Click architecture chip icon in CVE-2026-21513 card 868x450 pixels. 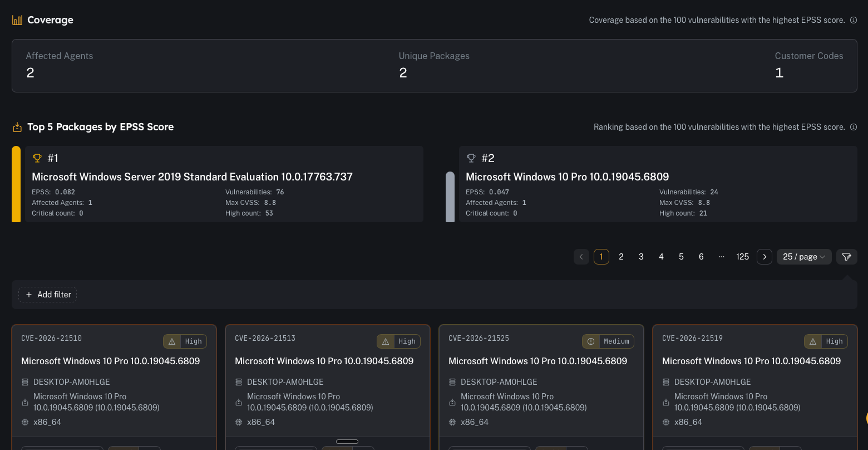pyautogui.click(x=239, y=422)
